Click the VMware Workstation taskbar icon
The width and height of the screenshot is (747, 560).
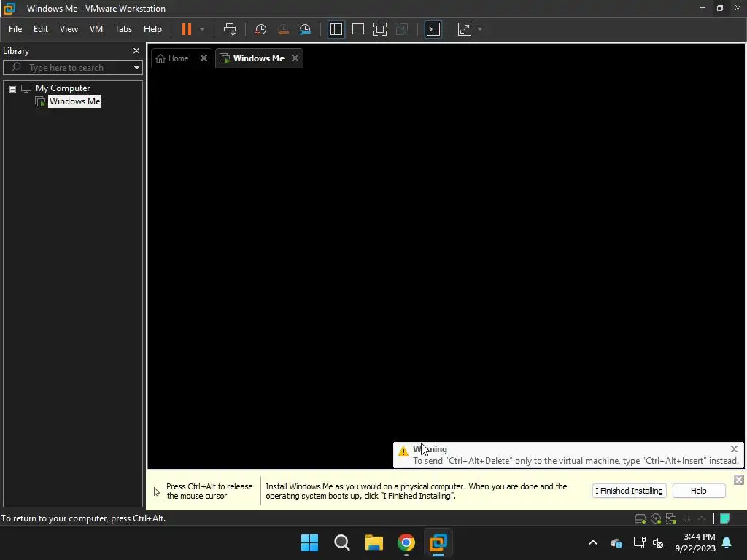pos(438,542)
